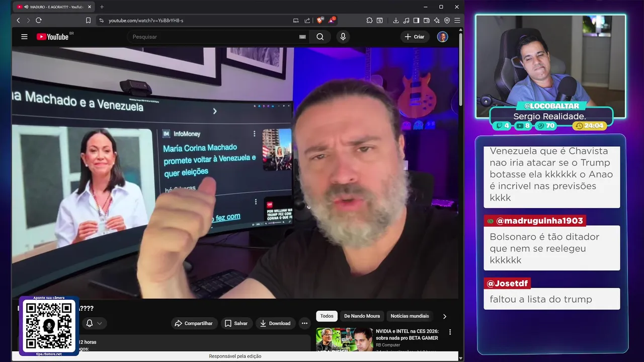Screen dimensions: 644x362
Task: Click the 24:04 timer badge
Action: [x=590, y=126]
